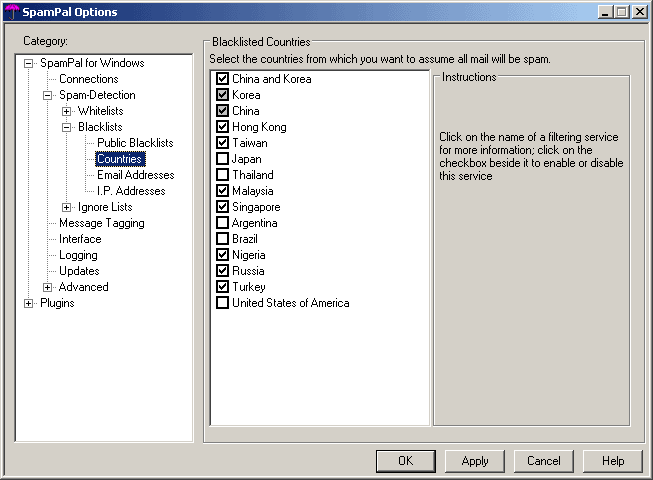Image resolution: width=653 pixels, height=480 pixels.
Task: Uncheck the China and Korea checkbox
Action: [x=222, y=79]
